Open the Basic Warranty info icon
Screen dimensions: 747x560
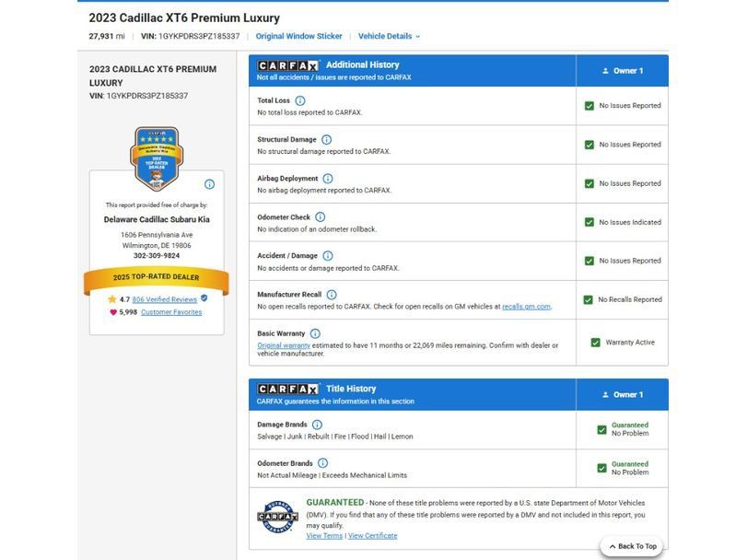pyautogui.click(x=315, y=333)
